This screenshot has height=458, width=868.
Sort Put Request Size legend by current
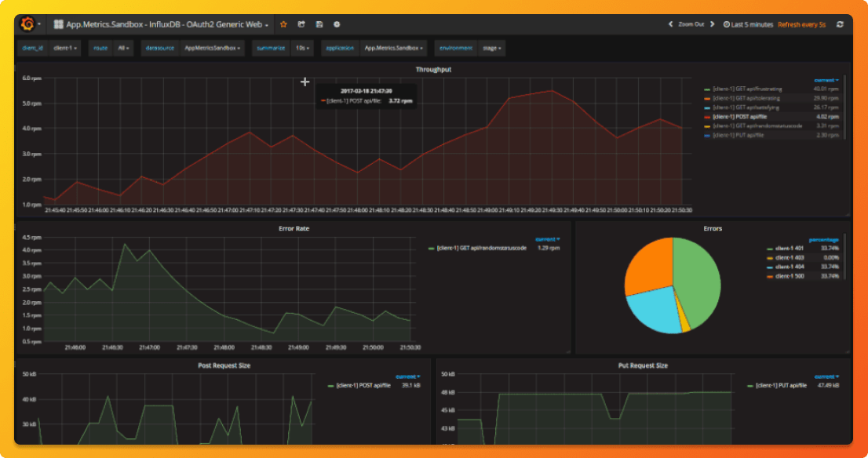[x=826, y=376]
